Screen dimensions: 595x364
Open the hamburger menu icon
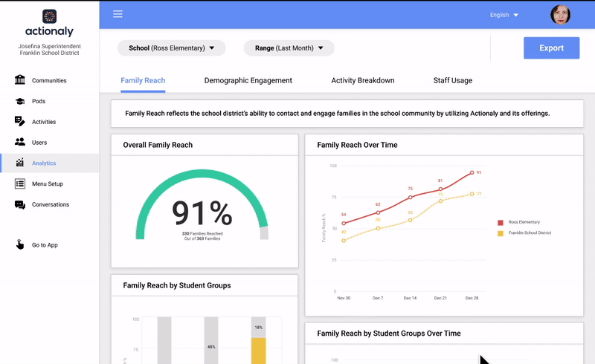tap(118, 14)
